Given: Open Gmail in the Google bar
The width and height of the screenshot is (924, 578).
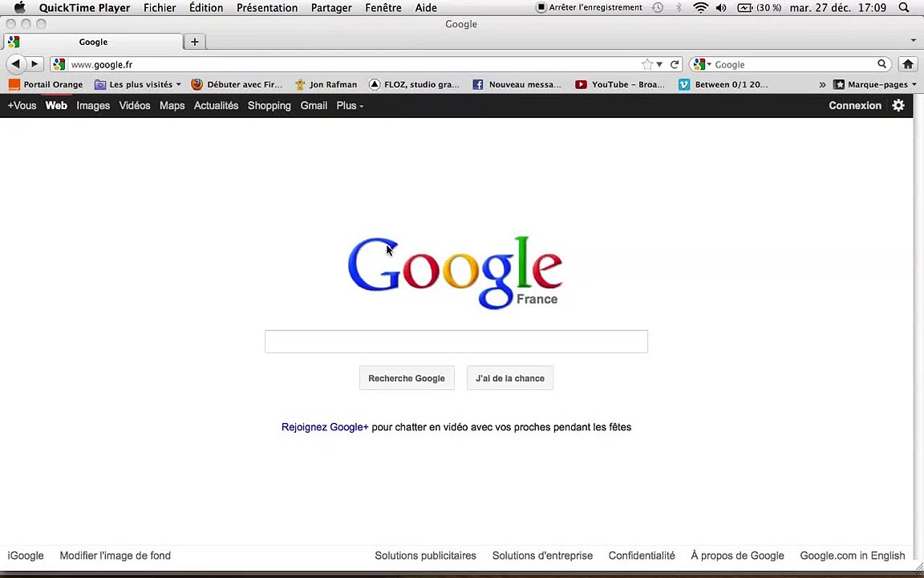Looking at the screenshot, I should pyautogui.click(x=314, y=106).
